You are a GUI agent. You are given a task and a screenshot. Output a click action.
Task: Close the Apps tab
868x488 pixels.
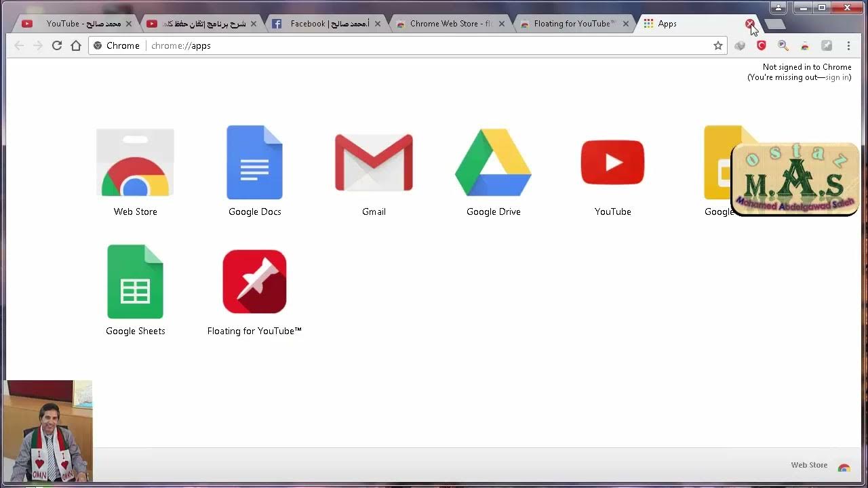[x=750, y=24]
